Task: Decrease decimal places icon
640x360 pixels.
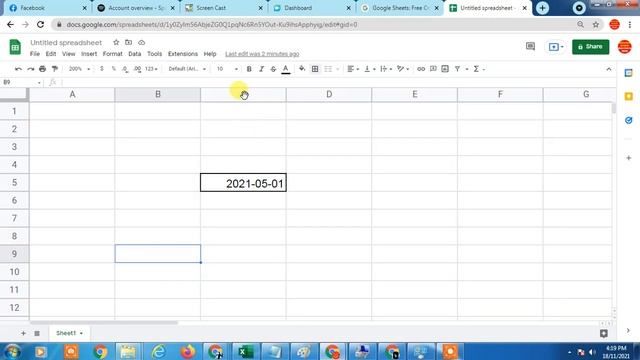Action: pyautogui.click(x=125, y=69)
